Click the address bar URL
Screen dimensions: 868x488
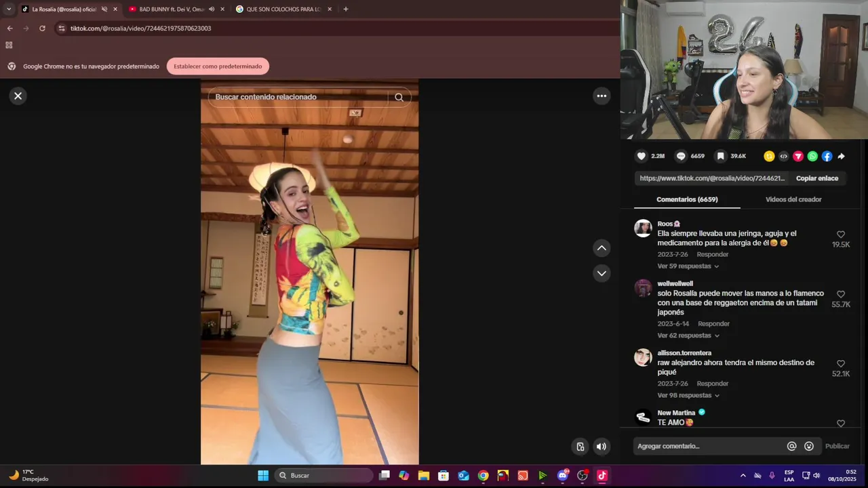[140, 28]
